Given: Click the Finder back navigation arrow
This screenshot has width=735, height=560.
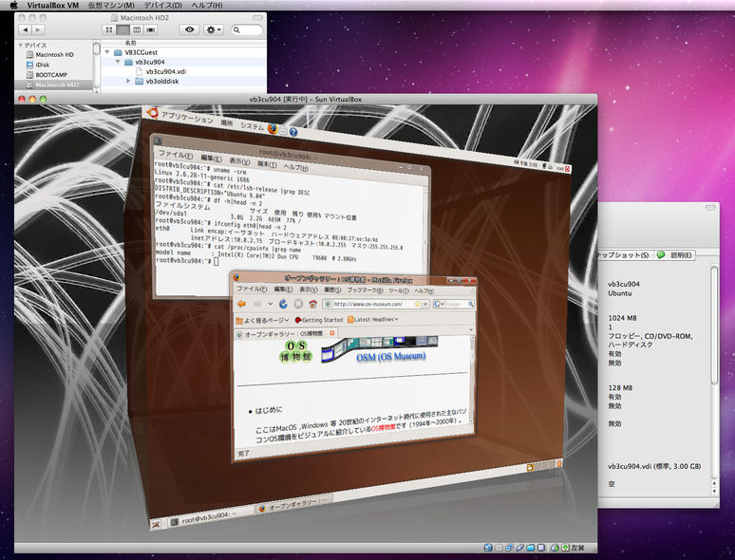Looking at the screenshot, I should [x=26, y=29].
